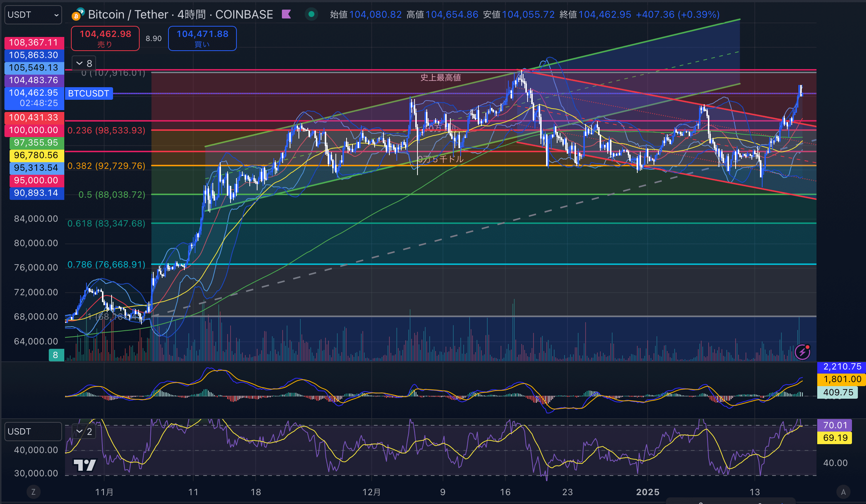Screen dimensions: 866x504
Task: Click the 105,863.30 price axis label
Action: click(x=34, y=55)
